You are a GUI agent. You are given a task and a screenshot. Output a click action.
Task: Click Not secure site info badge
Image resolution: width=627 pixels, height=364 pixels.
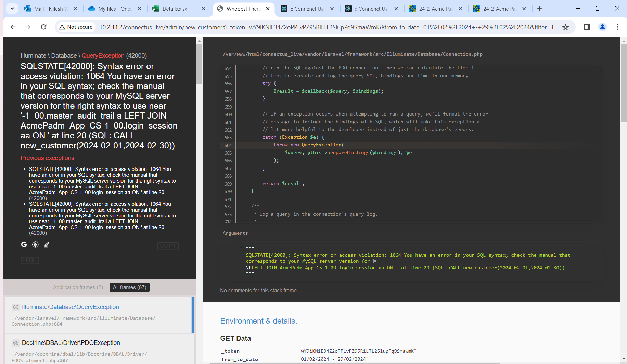point(76,27)
